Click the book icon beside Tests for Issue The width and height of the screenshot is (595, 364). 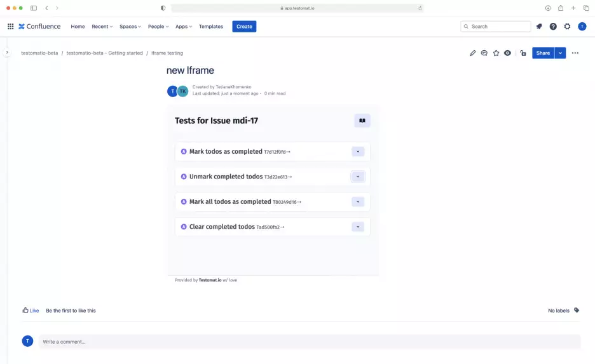(x=362, y=121)
